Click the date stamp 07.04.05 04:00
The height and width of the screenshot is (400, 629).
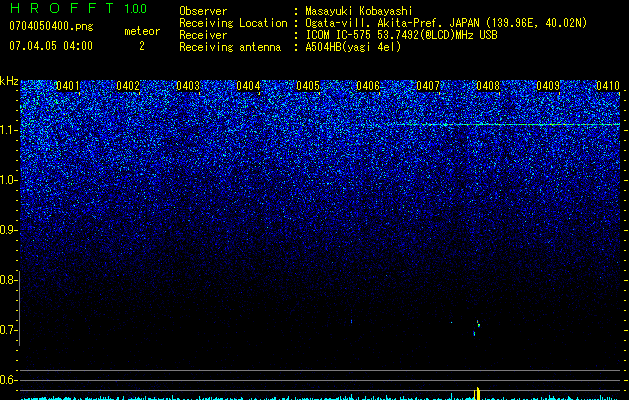(x=51, y=46)
